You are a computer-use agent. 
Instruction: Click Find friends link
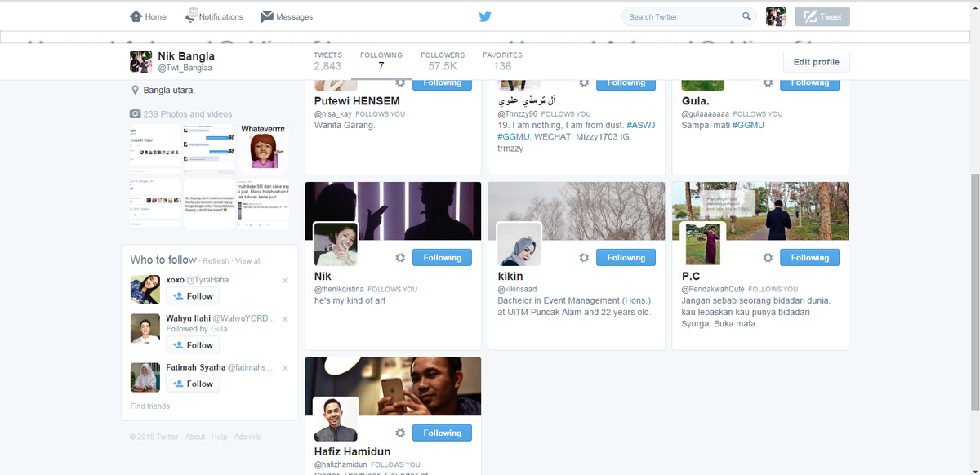tap(150, 406)
